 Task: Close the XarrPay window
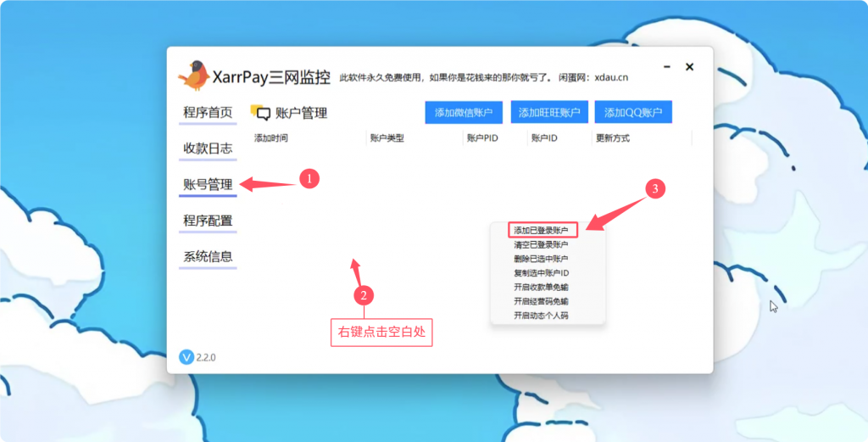tap(689, 67)
